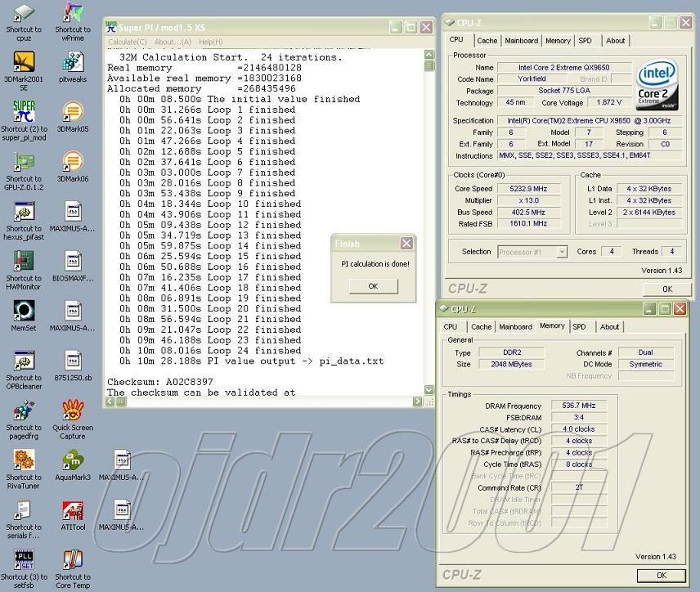Viewport: 700px width, 592px height.
Task: Switch to Mainboard tab in top CPU-Z
Action: pyautogui.click(x=522, y=41)
